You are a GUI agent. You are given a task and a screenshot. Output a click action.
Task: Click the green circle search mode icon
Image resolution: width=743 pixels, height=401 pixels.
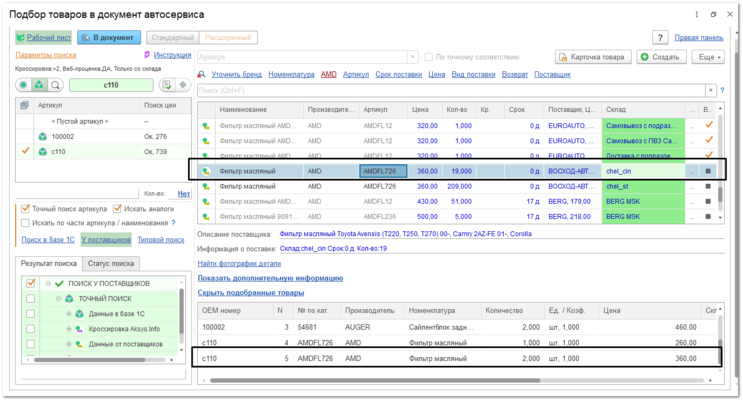pyautogui.click(x=23, y=85)
